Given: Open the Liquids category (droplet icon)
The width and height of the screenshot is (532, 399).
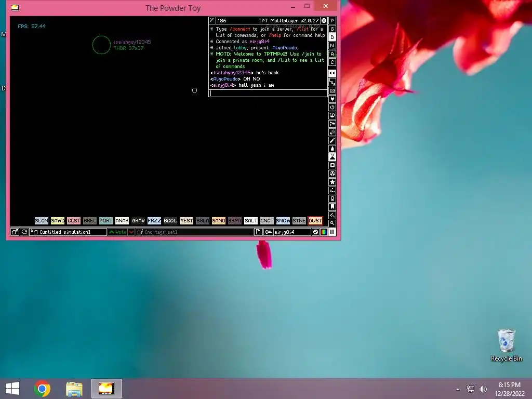Looking at the screenshot, I should (332, 149).
